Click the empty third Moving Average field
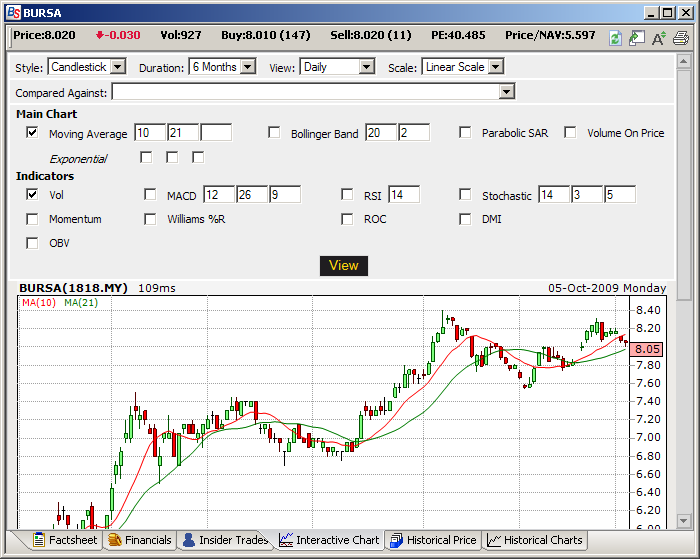 tap(216, 133)
